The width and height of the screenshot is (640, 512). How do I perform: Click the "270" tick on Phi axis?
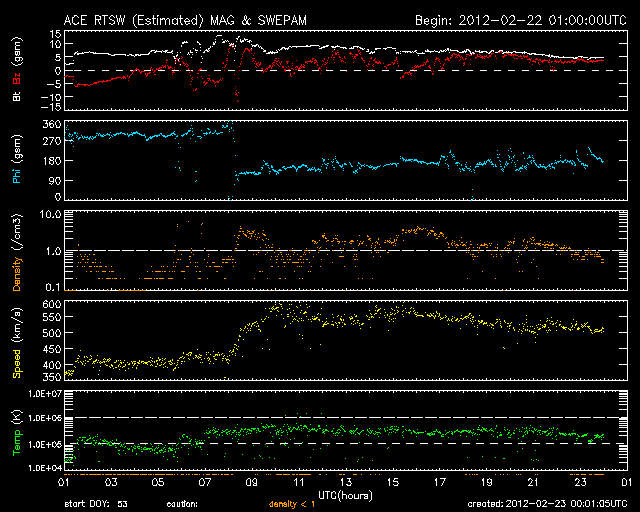click(52, 142)
